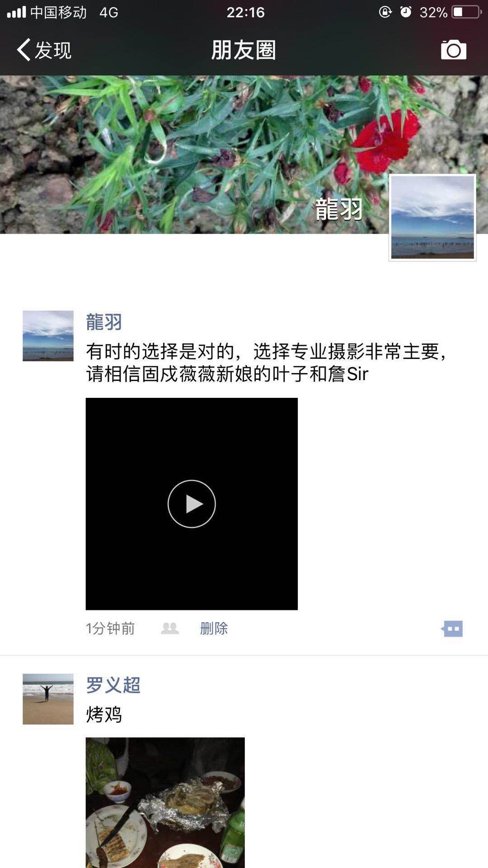
Task: Tap the post text about 专业摄影
Action: click(x=267, y=363)
